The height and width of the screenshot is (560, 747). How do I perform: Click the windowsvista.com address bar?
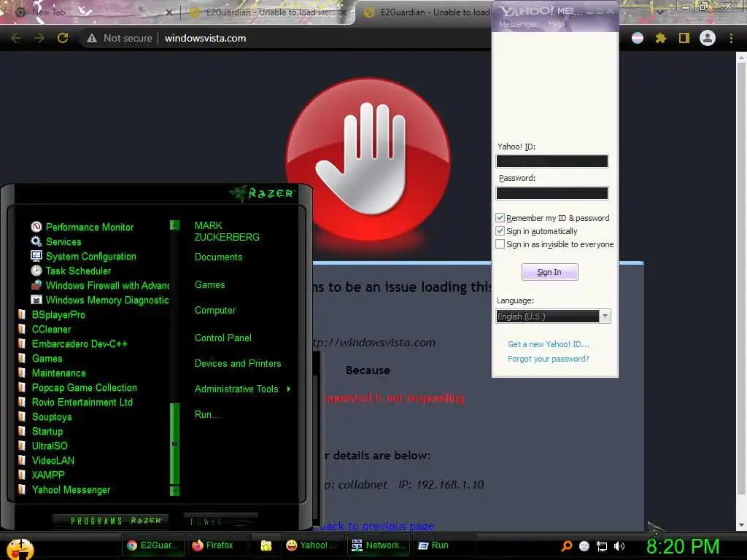(205, 38)
